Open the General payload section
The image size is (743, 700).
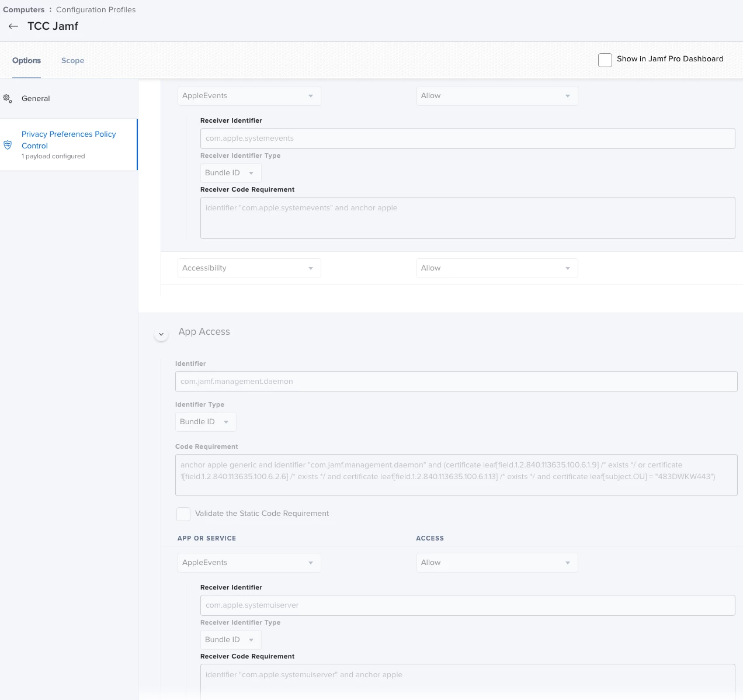(x=69, y=99)
